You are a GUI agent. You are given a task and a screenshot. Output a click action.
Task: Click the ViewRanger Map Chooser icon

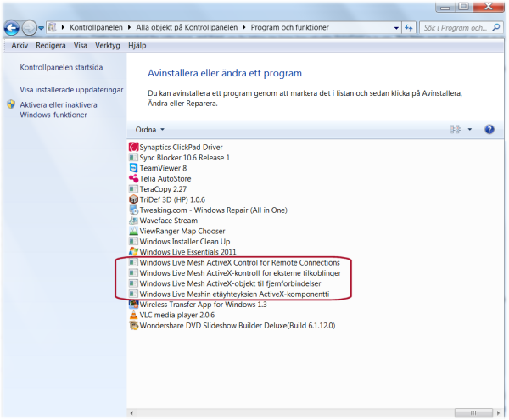133,231
